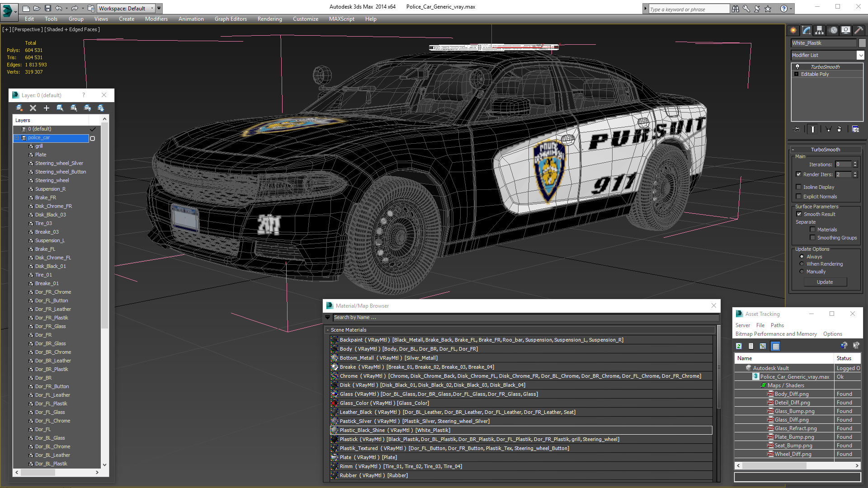868x488 pixels.
Task: Click the Redo arrow icon
Action: pos(75,8)
